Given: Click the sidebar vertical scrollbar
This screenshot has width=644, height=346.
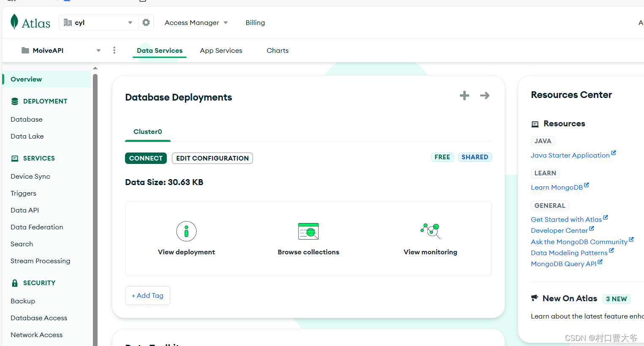Looking at the screenshot, I should [x=95, y=207].
